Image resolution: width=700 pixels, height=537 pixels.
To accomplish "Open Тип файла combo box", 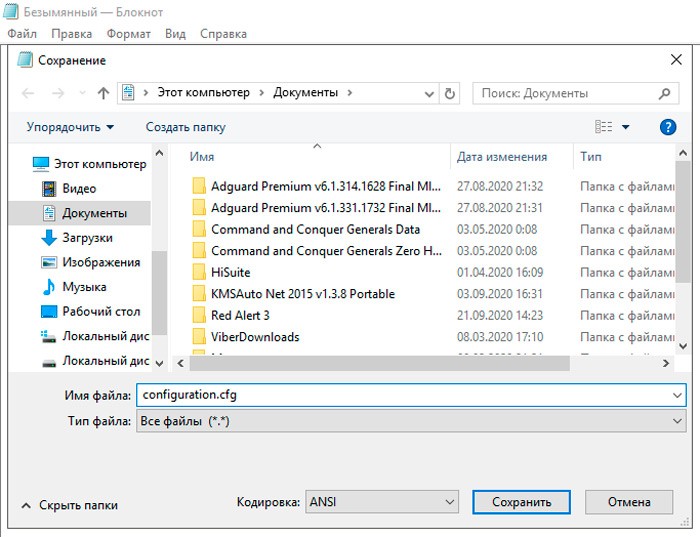I will [x=411, y=421].
